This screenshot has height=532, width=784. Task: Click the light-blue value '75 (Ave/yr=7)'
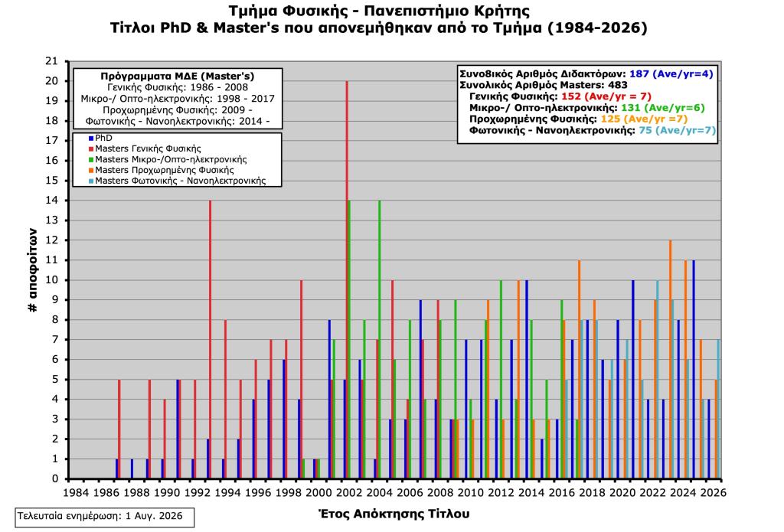click(x=678, y=130)
